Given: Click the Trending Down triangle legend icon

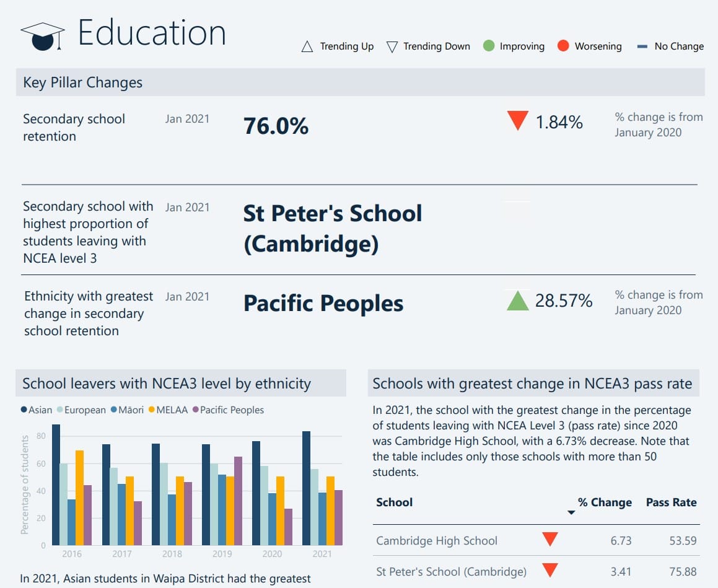Looking at the screenshot, I should tap(392, 46).
